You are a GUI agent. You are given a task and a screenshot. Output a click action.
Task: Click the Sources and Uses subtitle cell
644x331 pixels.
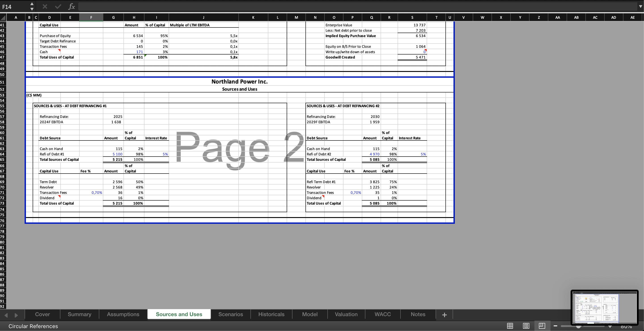click(239, 89)
